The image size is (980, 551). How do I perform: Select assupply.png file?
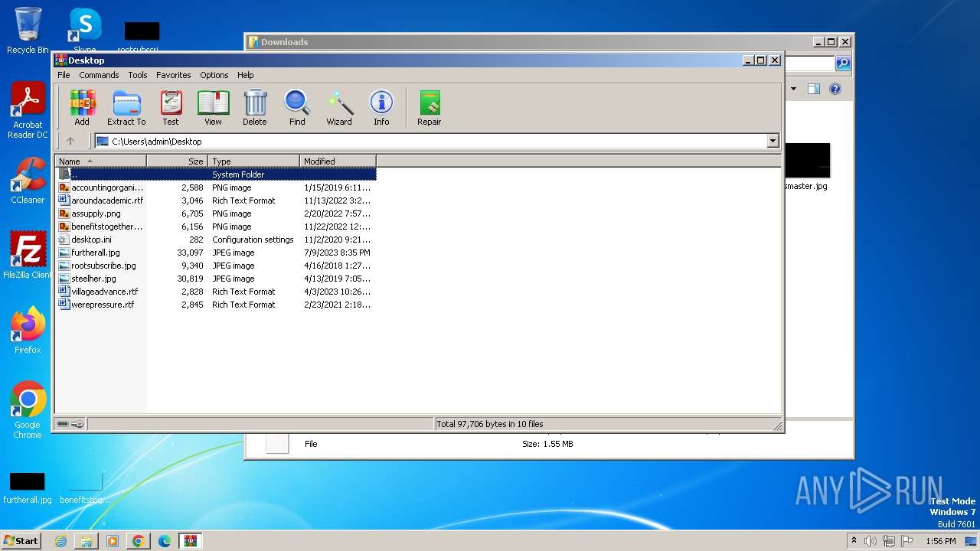[x=216, y=214]
